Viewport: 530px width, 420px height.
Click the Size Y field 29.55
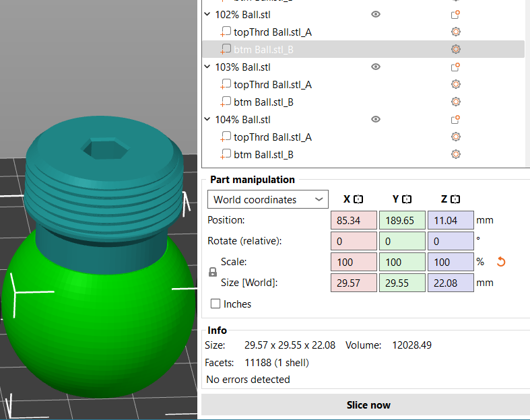click(x=402, y=283)
